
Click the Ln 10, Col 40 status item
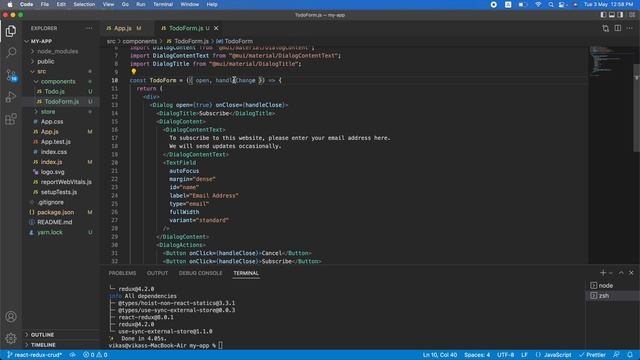click(x=440, y=355)
